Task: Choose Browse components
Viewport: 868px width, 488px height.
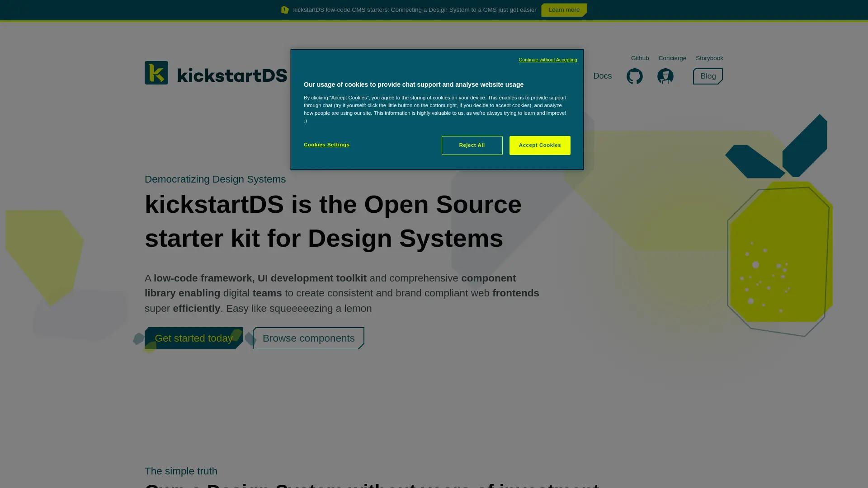Action: [x=308, y=338]
